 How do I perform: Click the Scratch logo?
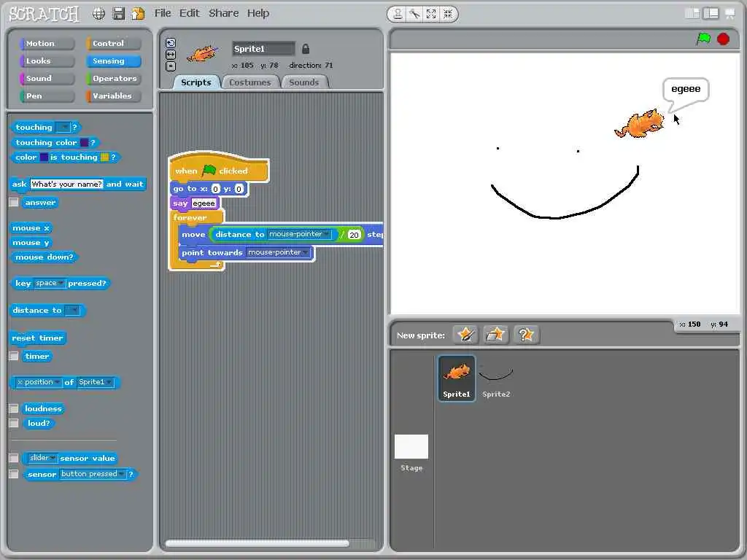pyautogui.click(x=44, y=14)
